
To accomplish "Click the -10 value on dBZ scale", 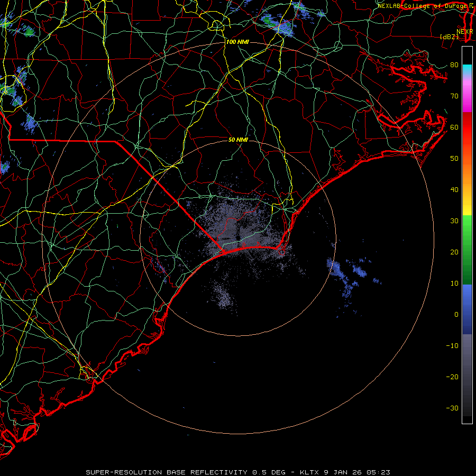I will pos(452,346).
